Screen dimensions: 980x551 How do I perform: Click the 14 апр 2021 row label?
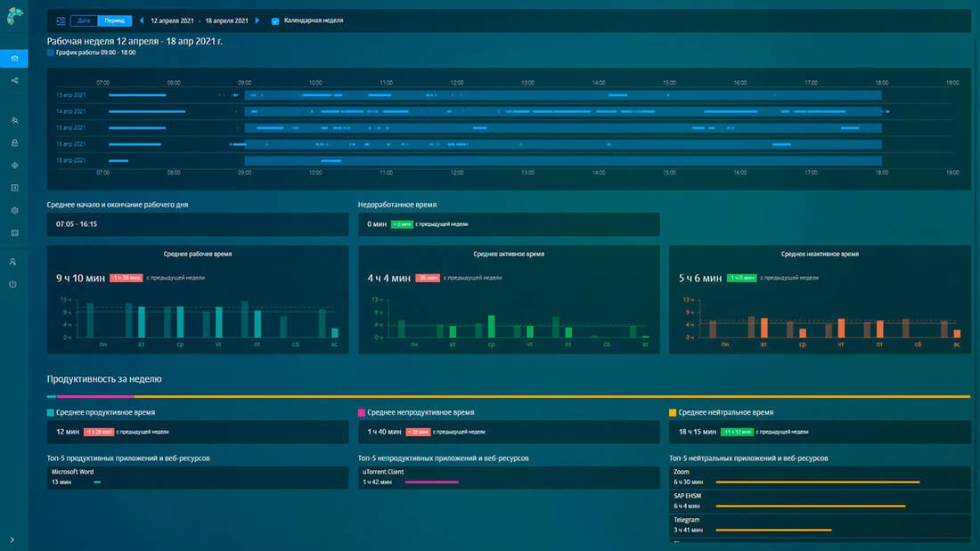(x=71, y=111)
